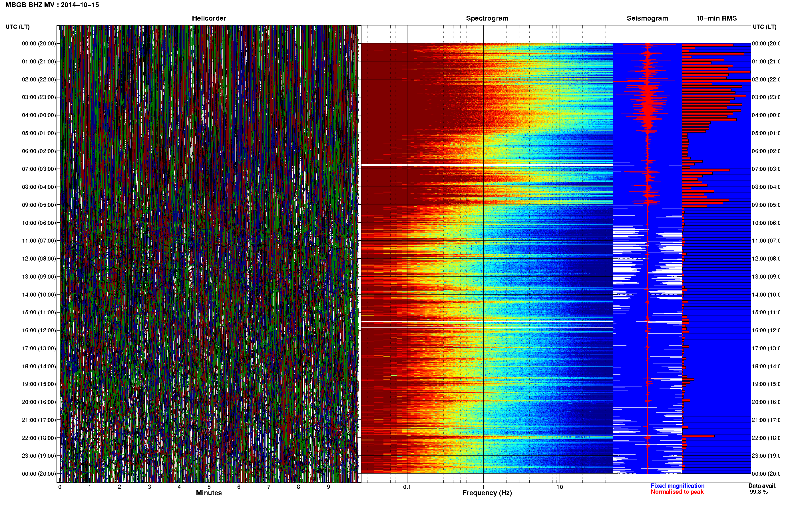Click the "UTC (LT)" label beside the helicorder
This screenshot has height=508, width=812.
point(17,27)
